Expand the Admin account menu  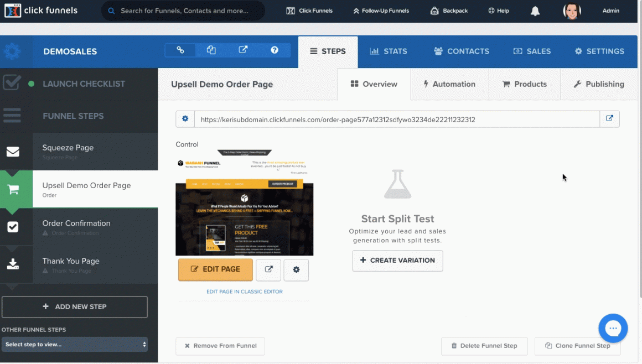tap(610, 11)
